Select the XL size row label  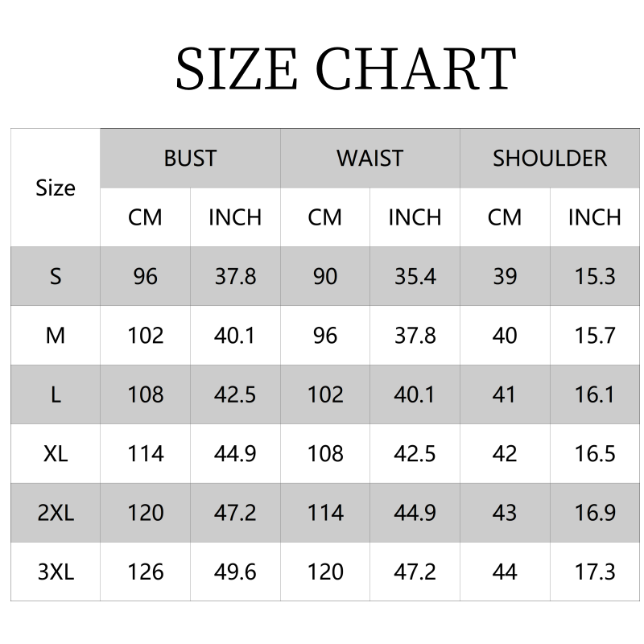click(56, 453)
